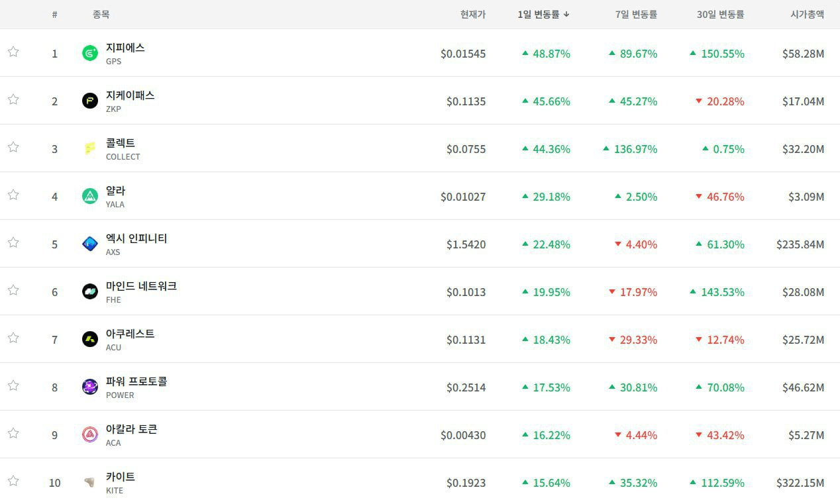Click the ZKP coin logo icon
The width and height of the screenshot is (840, 504).
click(x=90, y=101)
